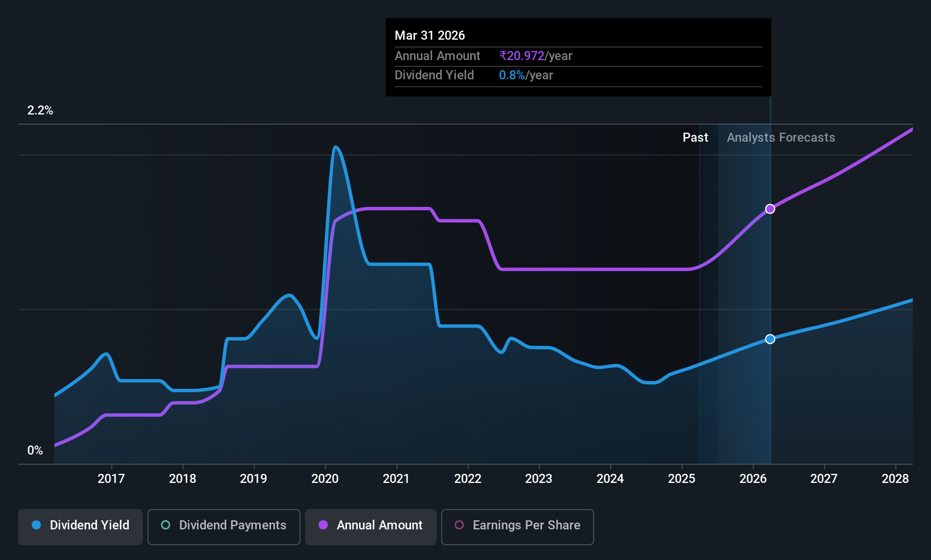Image resolution: width=931 pixels, height=560 pixels.
Task: Click the 2.2% y-axis label
Action: click(x=40, y=111)
